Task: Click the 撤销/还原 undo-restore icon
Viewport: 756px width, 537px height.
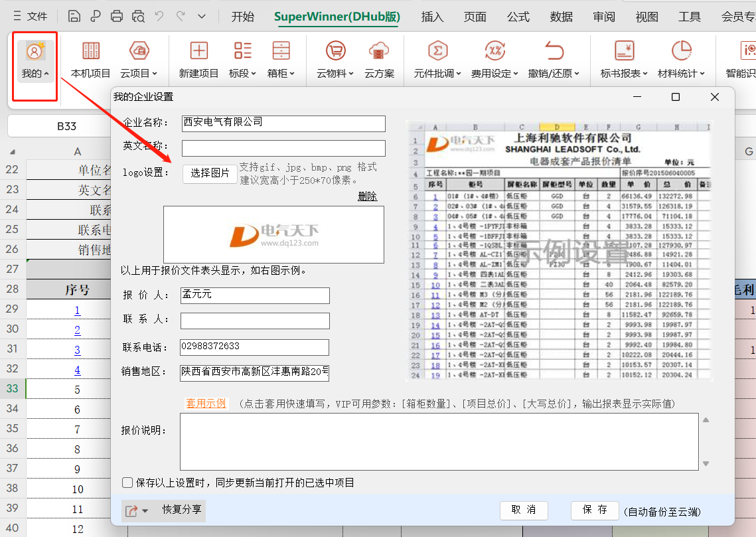Action: coord(554,60)
